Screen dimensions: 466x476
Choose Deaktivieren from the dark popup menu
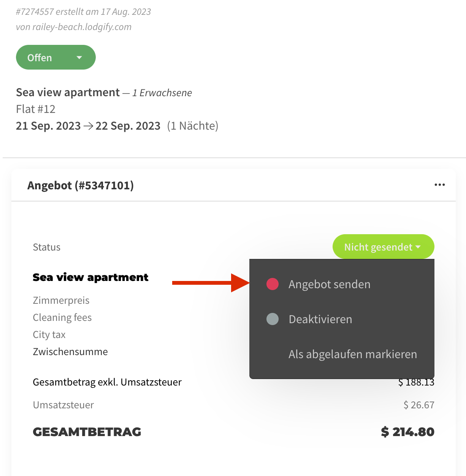(320, 319)
